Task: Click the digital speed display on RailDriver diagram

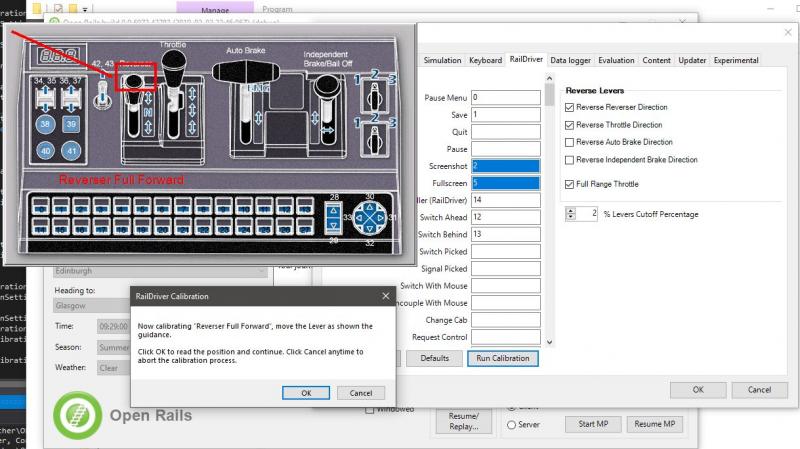Action: (59, 55)
